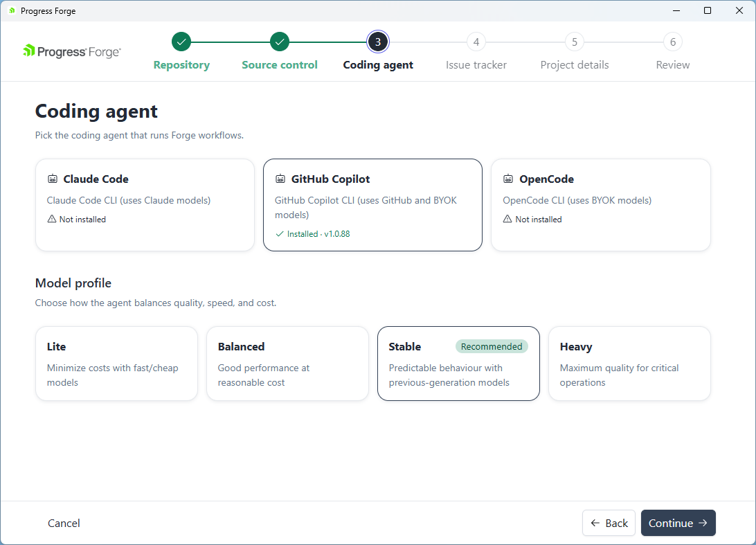
Task: Cancel the setup wizard
Action: tap(64, 523)
